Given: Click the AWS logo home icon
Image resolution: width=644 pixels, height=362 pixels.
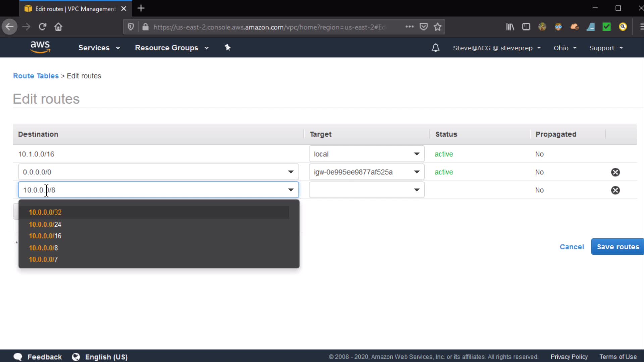Looking at the screenshot, I should pyautogui.click(x=40, y=47).
